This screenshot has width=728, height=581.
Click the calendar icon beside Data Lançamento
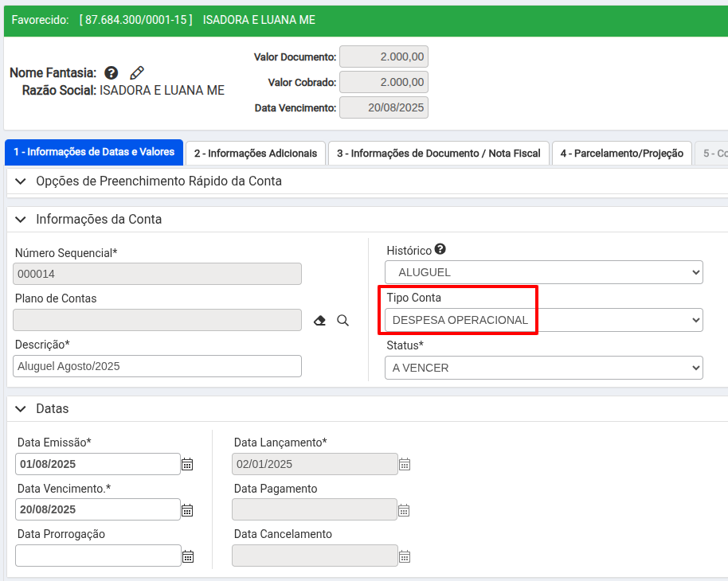(404, 464)
